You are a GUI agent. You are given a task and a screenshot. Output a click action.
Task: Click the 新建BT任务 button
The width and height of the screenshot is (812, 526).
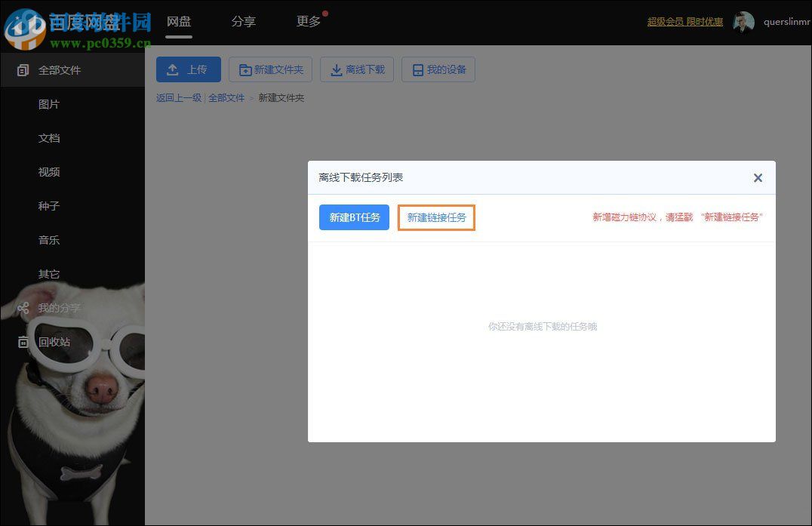[x=353, y=217]
